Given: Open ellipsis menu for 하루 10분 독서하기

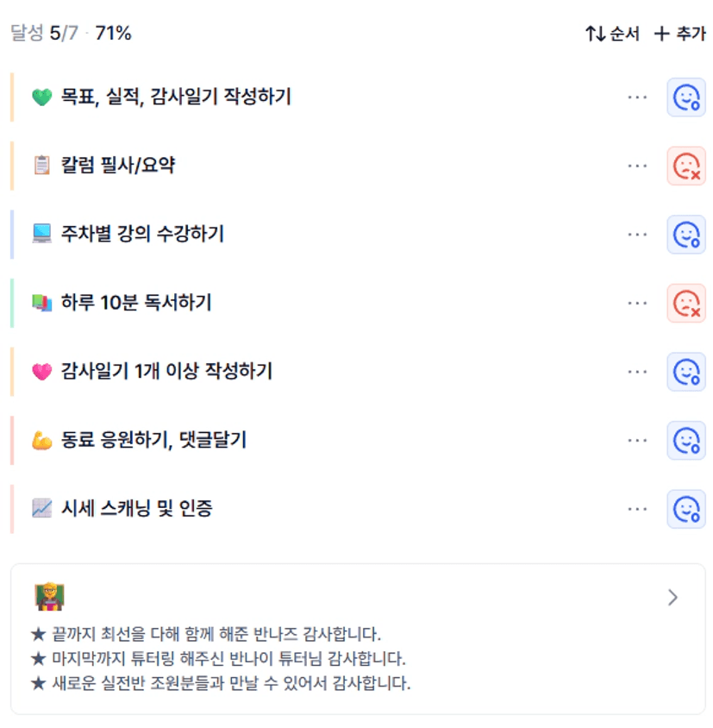Looking at the screenshot, I should pos(637,303).
